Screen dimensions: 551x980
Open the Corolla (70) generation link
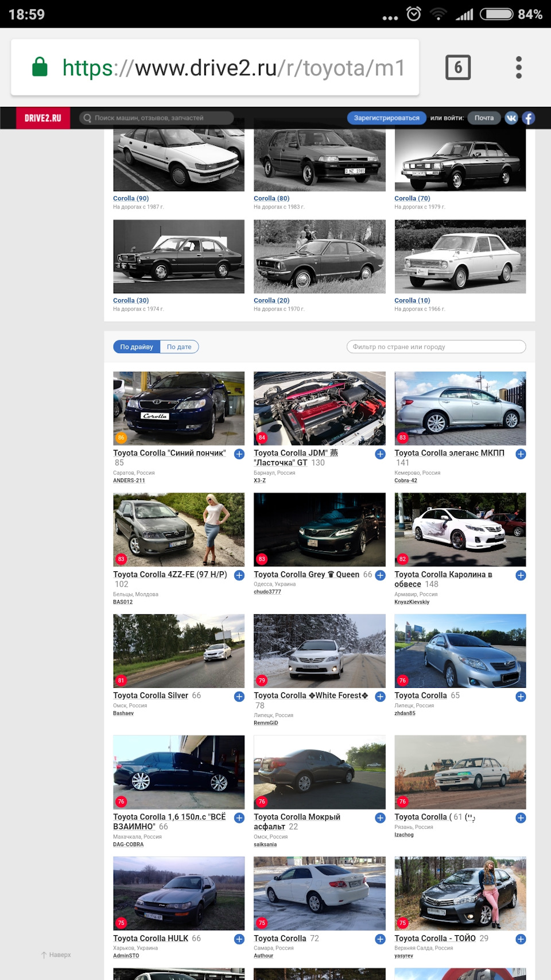click(x=412, y=198)
